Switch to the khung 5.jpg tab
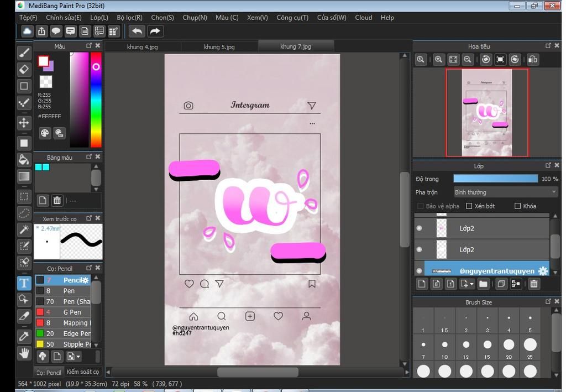Viewport: 566px width, 392px height. (219, 46)
